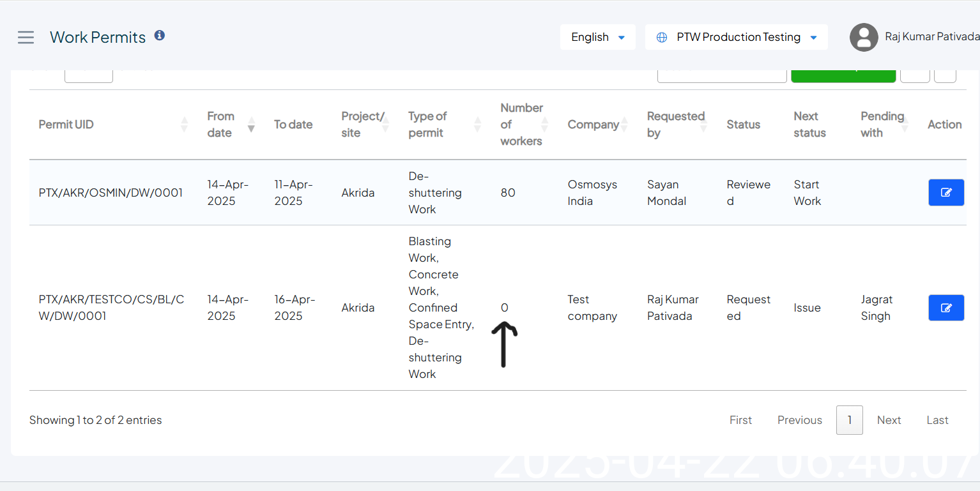Sort table by Permit UID column
Screen dimensions: 980x491
click(x=66, y=125)
